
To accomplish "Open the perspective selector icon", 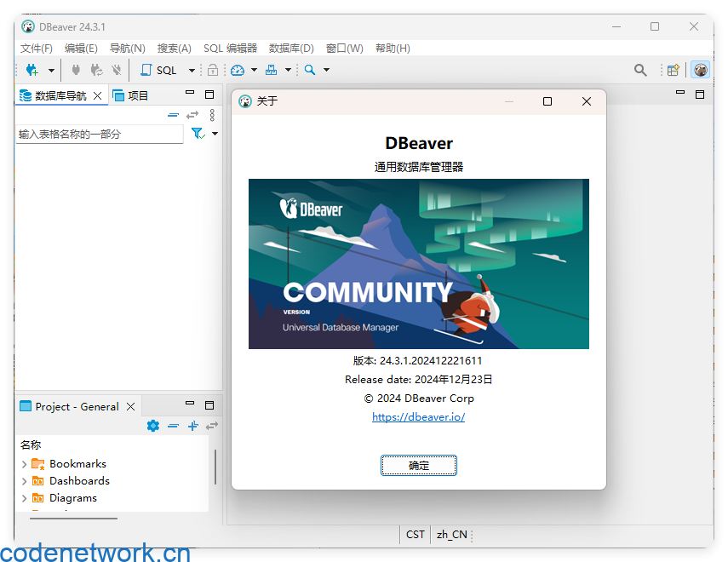I will (674, 70).
